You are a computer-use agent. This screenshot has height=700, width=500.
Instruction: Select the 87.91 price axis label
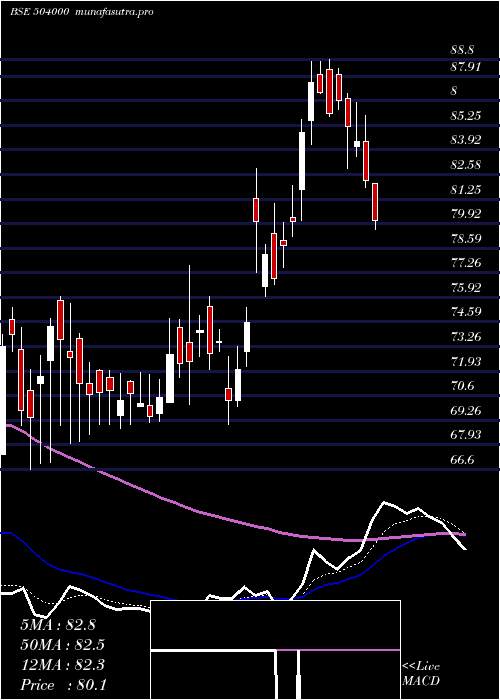coord(466,67)
